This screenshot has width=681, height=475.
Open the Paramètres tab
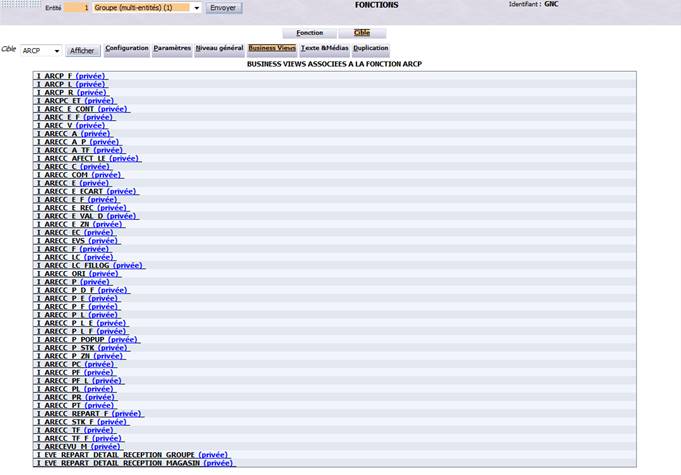click(x=172, y=49)
